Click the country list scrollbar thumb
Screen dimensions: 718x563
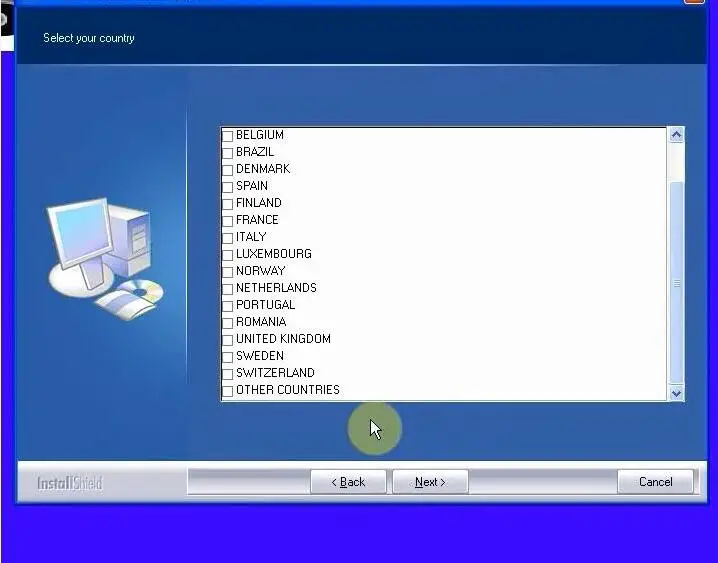[676, 283]
